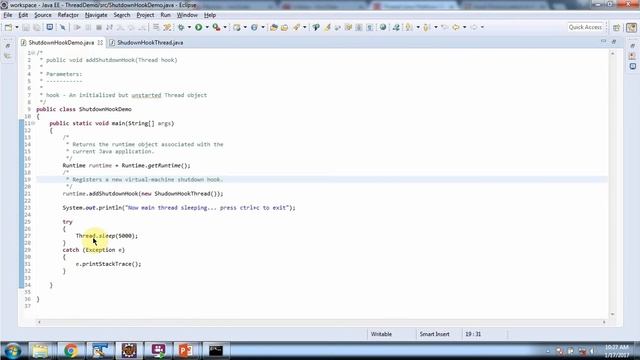Open the Navigate menu
Viewport: 640px width, 360px height.
click(x=96, y=15)
